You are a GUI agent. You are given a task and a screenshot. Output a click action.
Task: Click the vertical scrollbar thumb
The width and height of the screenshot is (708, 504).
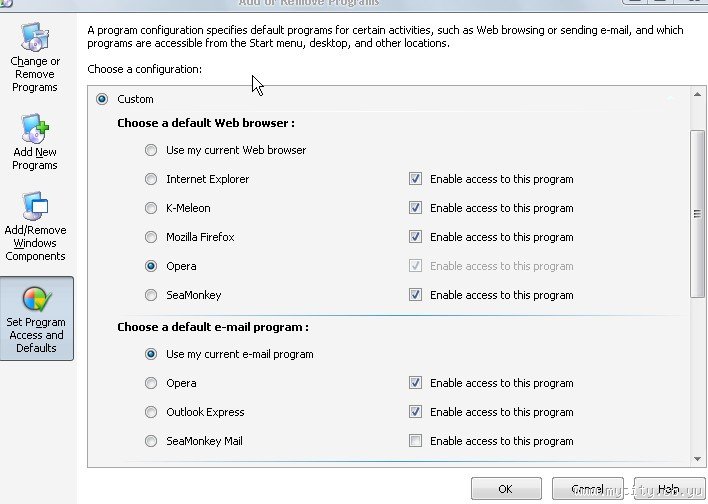click(x=697, y=213)
